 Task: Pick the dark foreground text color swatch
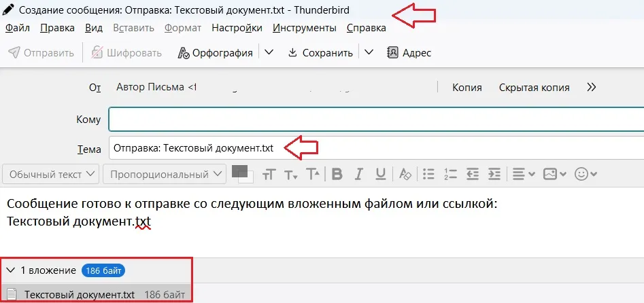point(239,171)
